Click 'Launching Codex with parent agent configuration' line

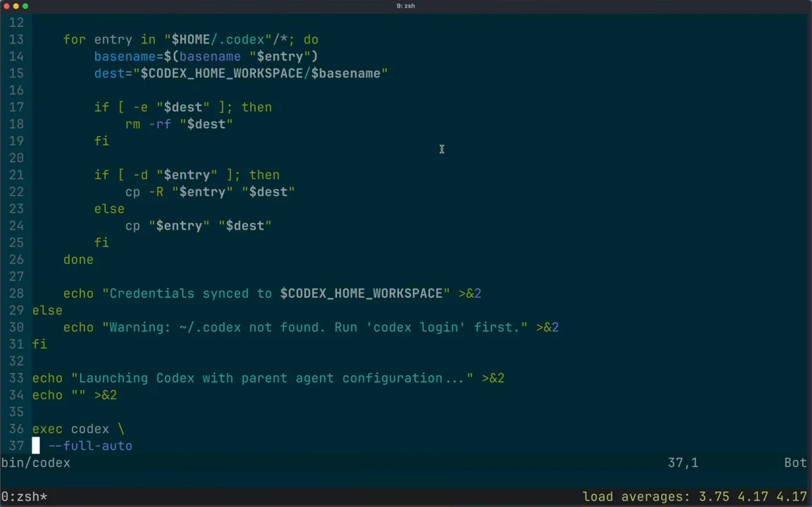pyautogui.click(x=268, y=378)
